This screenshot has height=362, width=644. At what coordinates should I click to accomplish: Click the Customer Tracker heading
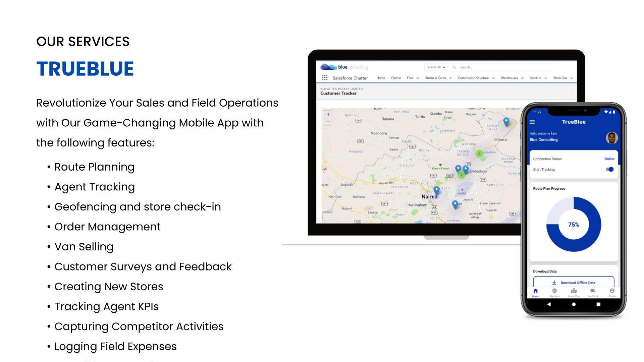(x=338, y=94)
